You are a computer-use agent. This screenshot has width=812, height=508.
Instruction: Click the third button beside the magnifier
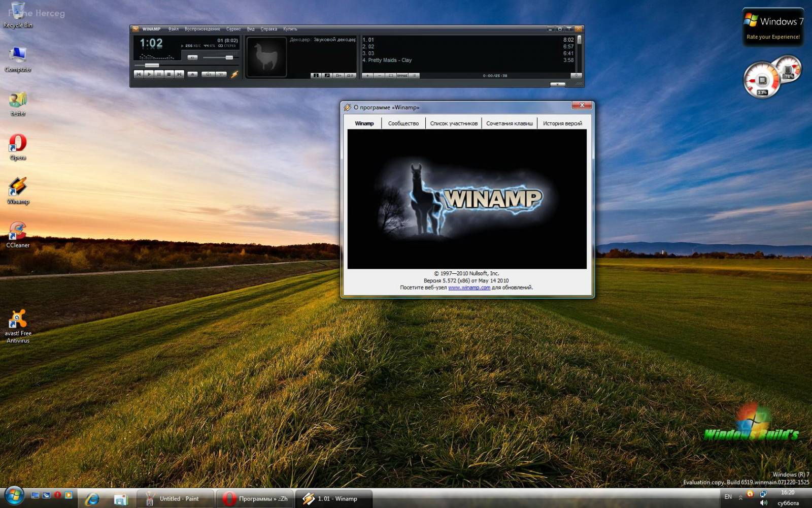click(x=339, y=75)
